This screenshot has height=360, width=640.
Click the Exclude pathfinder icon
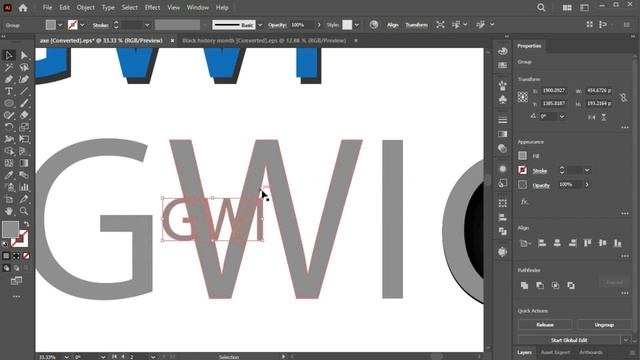click(571, 285)
